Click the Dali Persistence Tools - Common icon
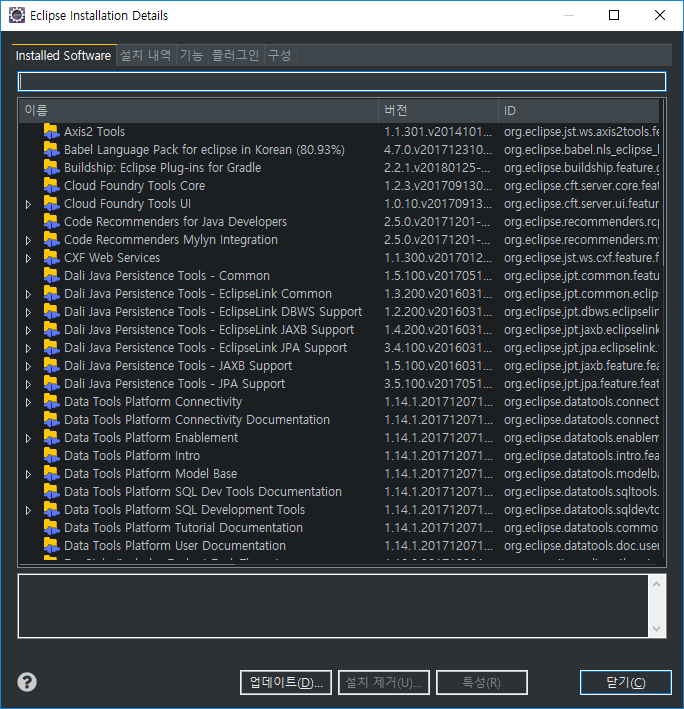 pos(52,276)
